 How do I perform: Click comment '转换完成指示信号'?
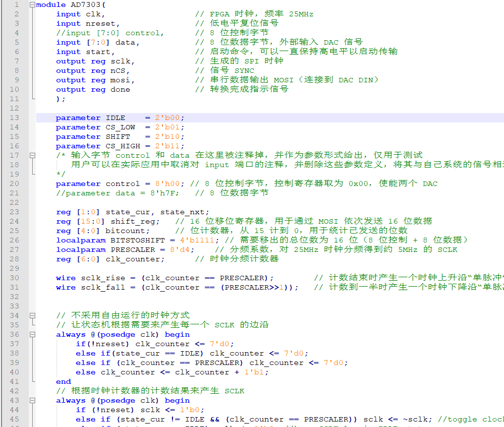249,89
